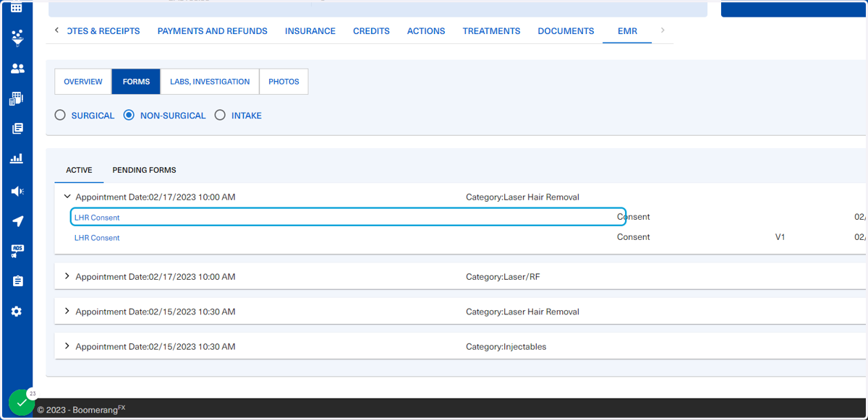Viewport: 868px width, 420px height.
Task: Select the INTAKE radio button
Action: pyautogui.click(x=220, y=115)
